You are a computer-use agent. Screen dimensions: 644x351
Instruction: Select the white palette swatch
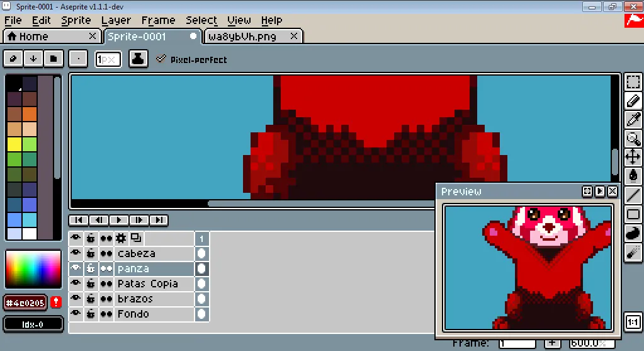click(30, 234)
